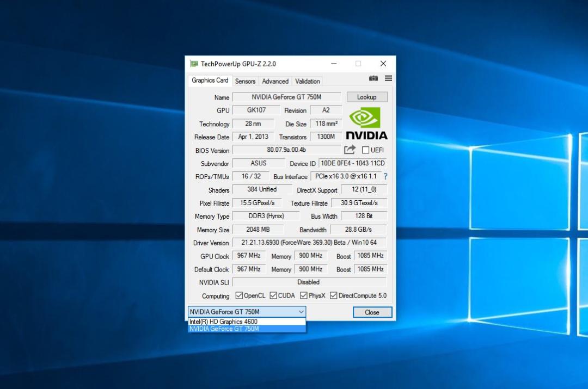Screen dimensions: 588x389
Task: Switch to the Graphics Card tab
Action: (x=210, y=80)
